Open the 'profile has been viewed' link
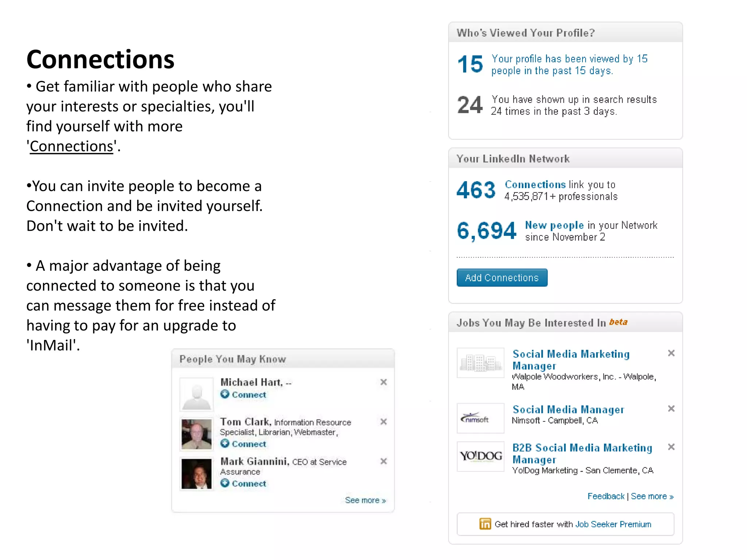 click(x=569, y=65)
